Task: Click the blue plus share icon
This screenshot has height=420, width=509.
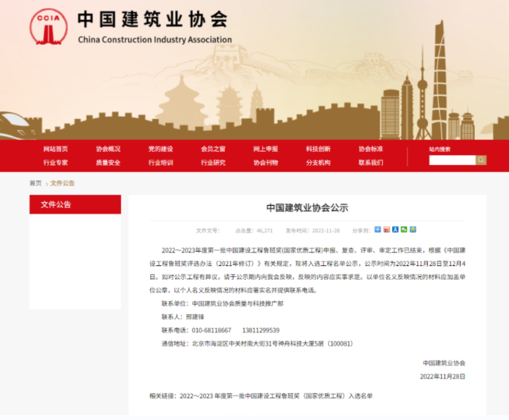Action: tap(378, 230)
